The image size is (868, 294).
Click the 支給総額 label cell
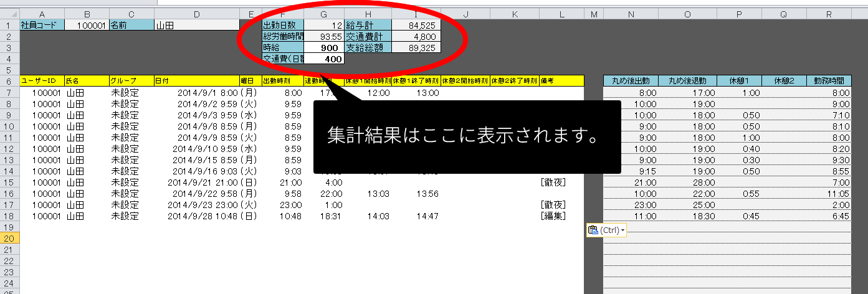(x=368, y=47)
